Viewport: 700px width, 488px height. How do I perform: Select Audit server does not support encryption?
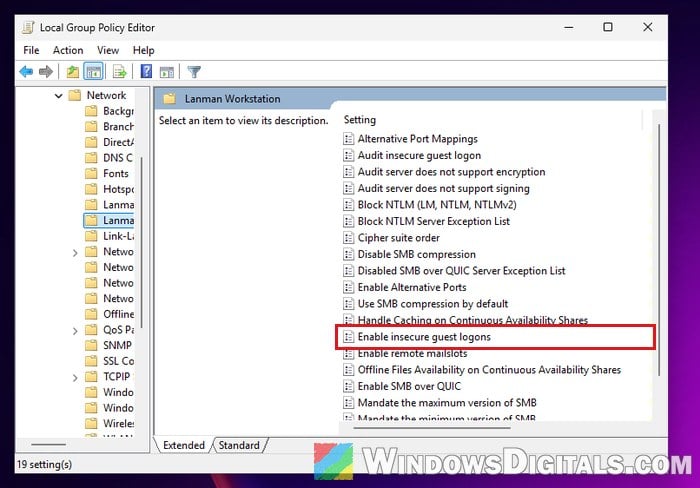(444, 172)
